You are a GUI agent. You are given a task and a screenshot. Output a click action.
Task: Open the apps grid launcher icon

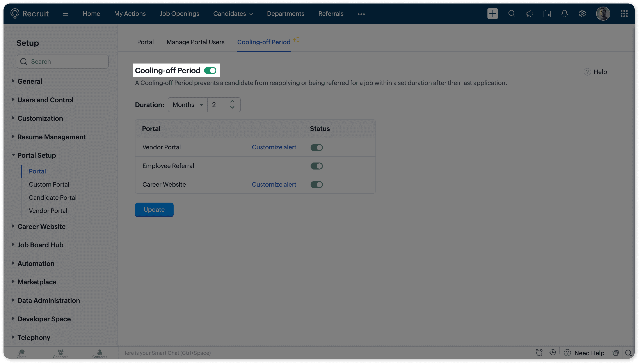pyautogui.click(x=624, y=14)
